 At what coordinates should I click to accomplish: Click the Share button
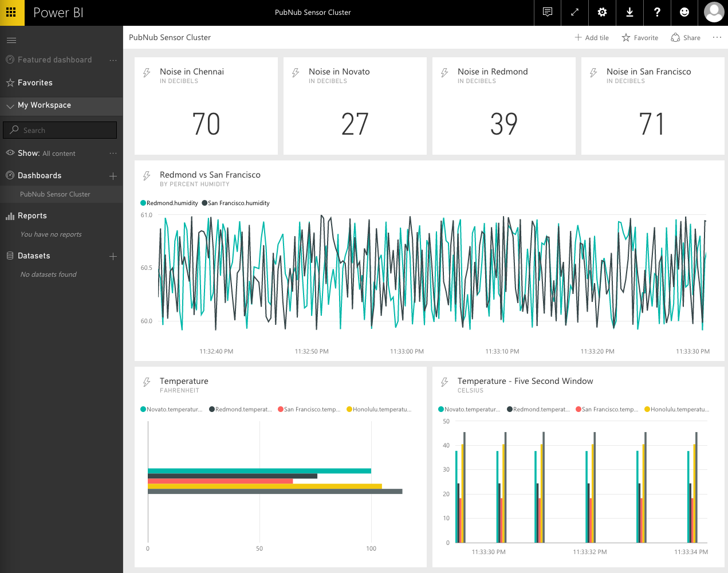[x=686, y=38]
